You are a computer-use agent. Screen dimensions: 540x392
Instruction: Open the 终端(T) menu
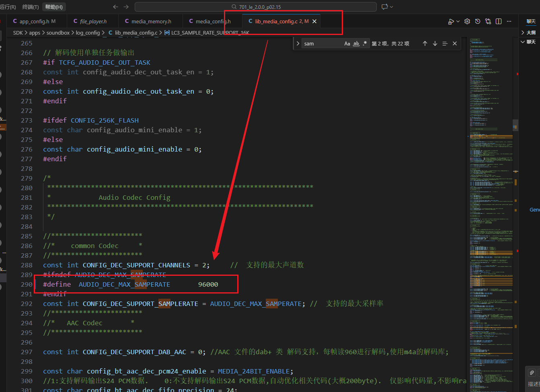31,7
